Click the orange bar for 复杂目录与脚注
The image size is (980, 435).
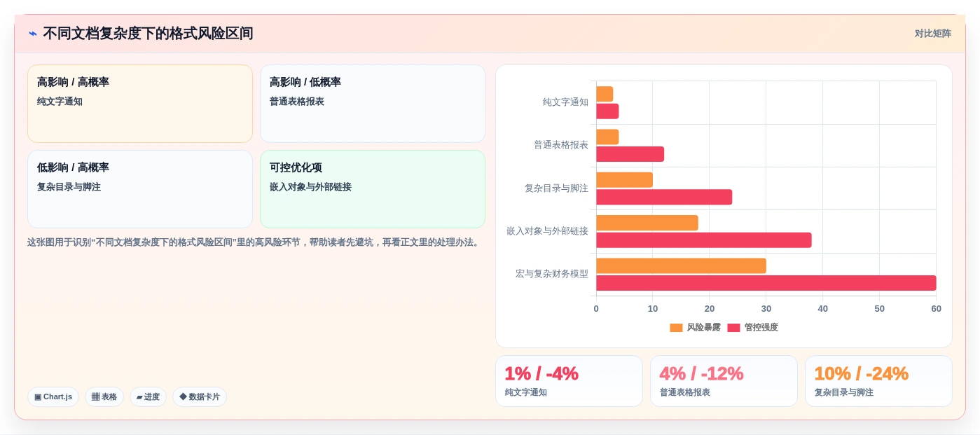(x=624, y=180)
